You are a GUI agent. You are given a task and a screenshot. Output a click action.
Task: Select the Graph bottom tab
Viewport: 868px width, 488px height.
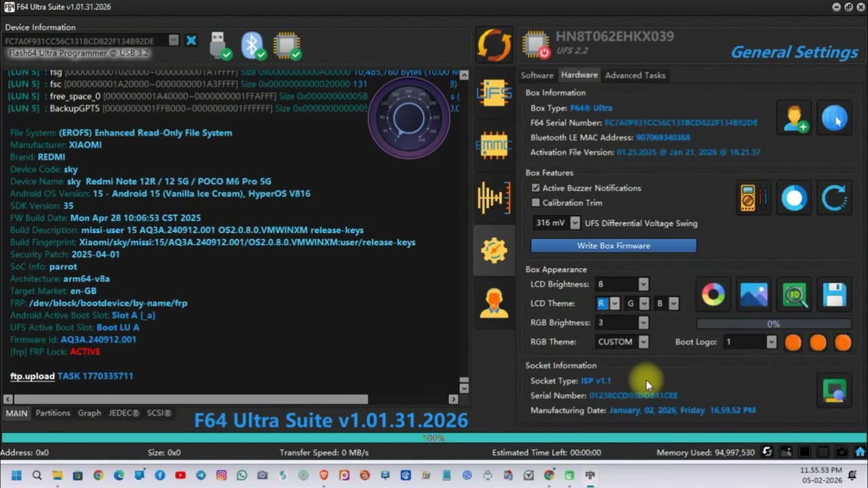[90, 413]
